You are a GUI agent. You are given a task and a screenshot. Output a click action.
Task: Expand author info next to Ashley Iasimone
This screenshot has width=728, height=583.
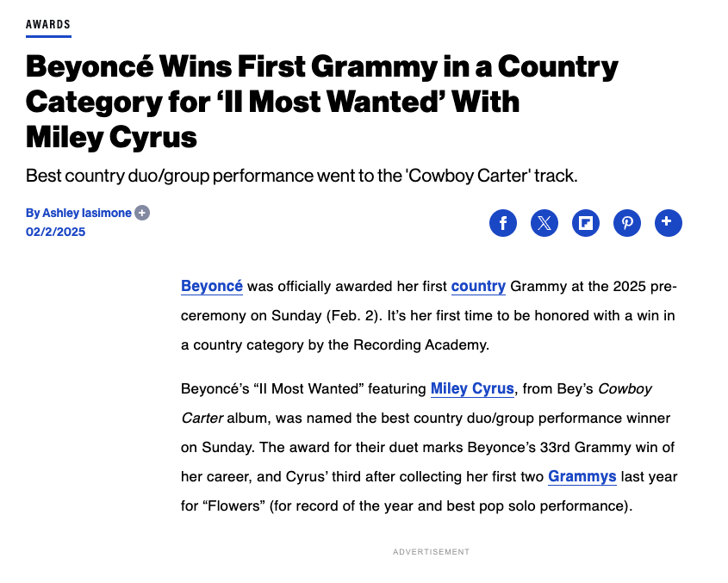[142, 213]
